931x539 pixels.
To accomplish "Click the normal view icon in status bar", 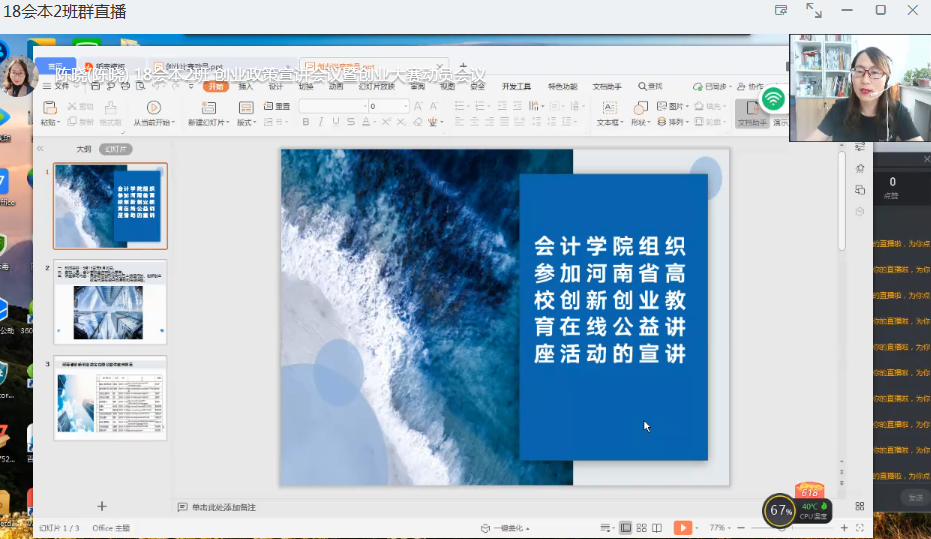I will (x=626, y=527).
